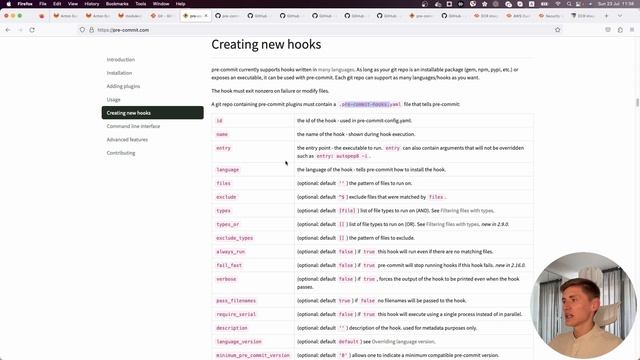The height and width of the screenshot is (360, 640).
Task: Click the 'minimum_pre_commit_version' table key
Action: click(x=253, y=356)
